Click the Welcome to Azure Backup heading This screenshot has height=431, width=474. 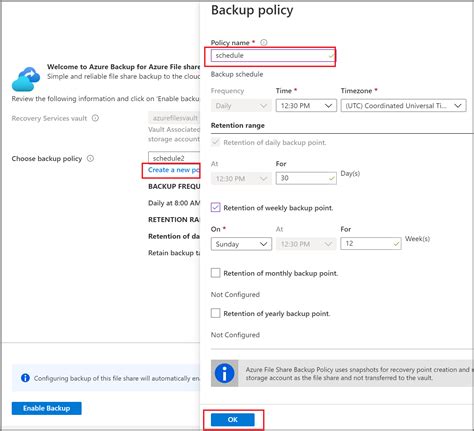[123, 67]
